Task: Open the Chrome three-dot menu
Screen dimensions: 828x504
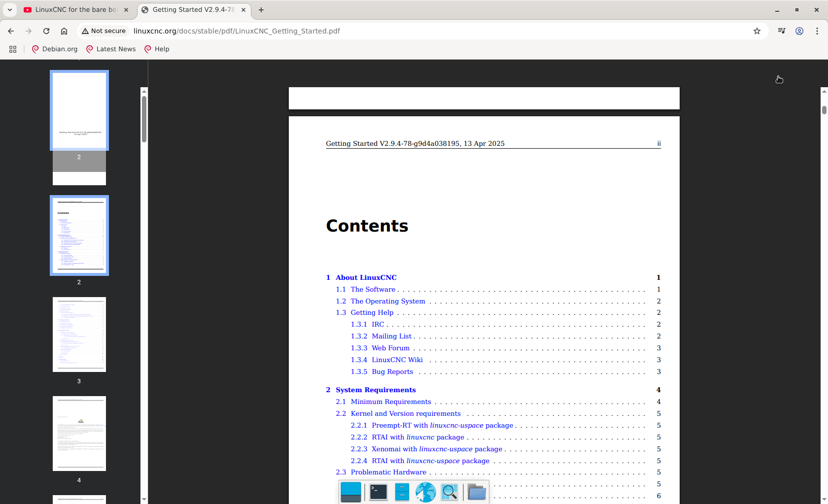Action: pyautogui.click(x=817, y=31)
